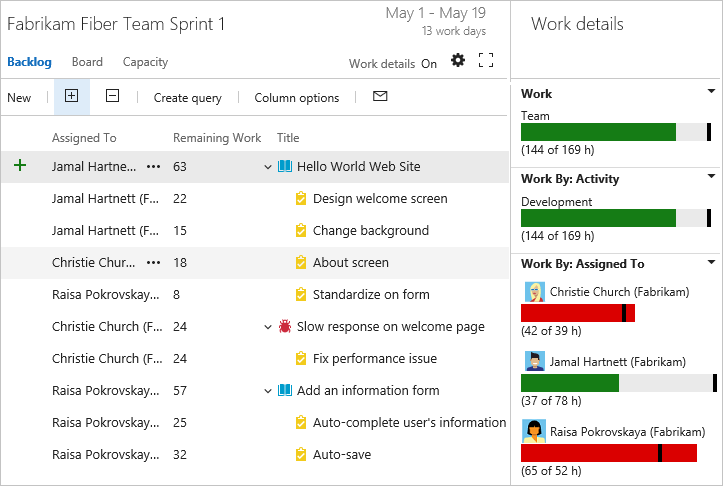Click Christie Church avatar in Work details
The height and width of the screenshot is (486, 723).
[x=535, y=292]
